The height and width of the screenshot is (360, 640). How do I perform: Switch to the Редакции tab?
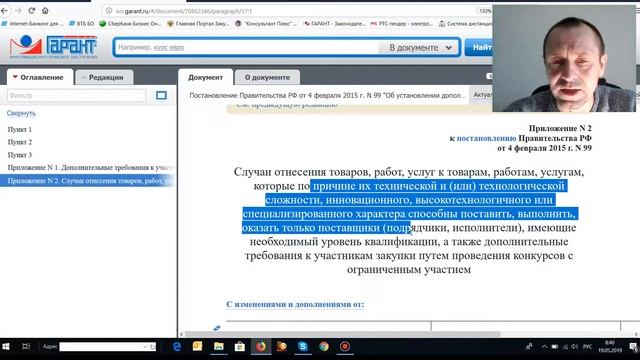click(x=104, y=77)
